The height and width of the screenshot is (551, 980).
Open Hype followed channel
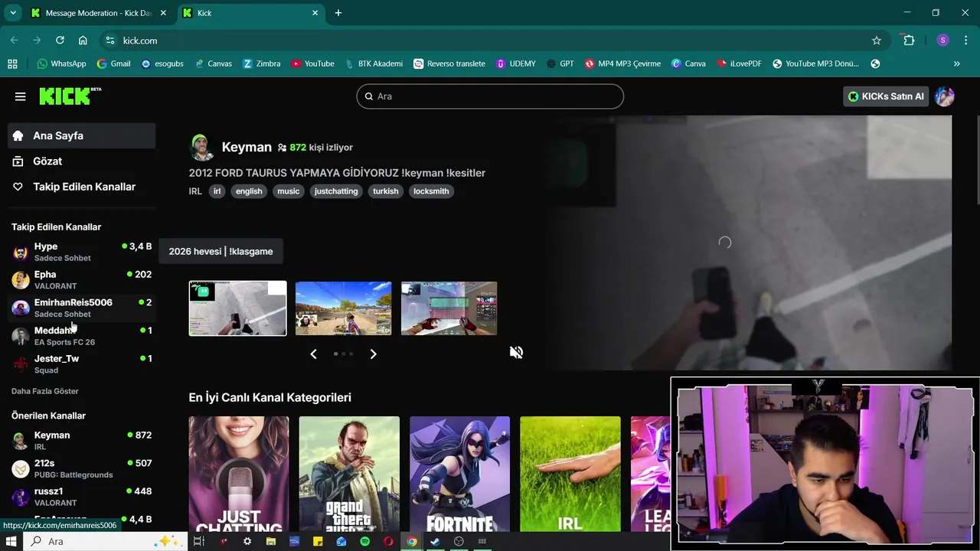tap(82, 252)
